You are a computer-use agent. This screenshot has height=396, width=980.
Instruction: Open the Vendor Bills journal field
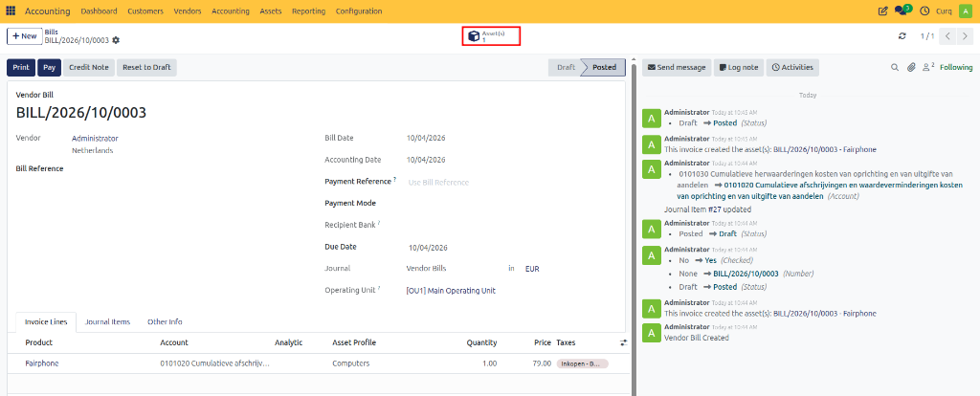pyautogui.click(x=426, y=269)
